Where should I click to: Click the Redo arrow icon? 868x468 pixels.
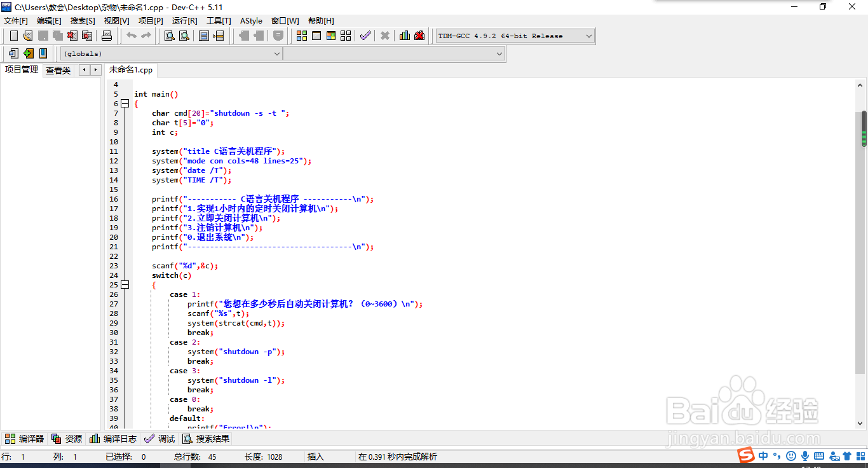coord(146,36)
